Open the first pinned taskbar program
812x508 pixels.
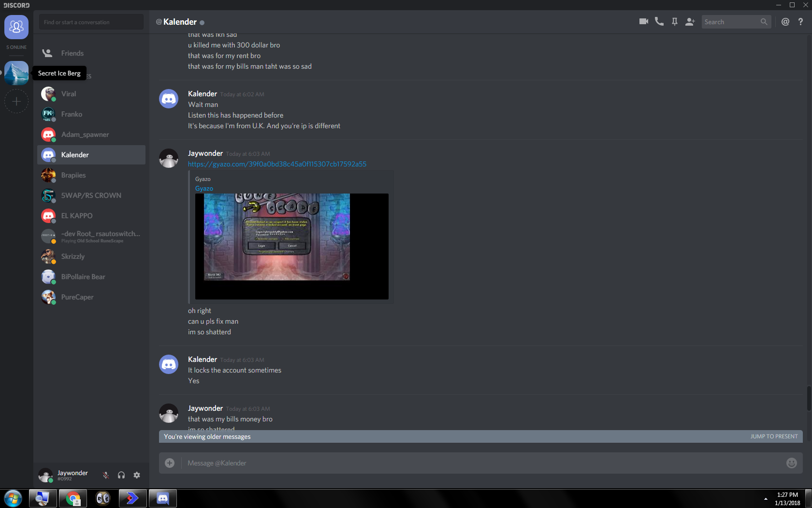tap(43, 498)
